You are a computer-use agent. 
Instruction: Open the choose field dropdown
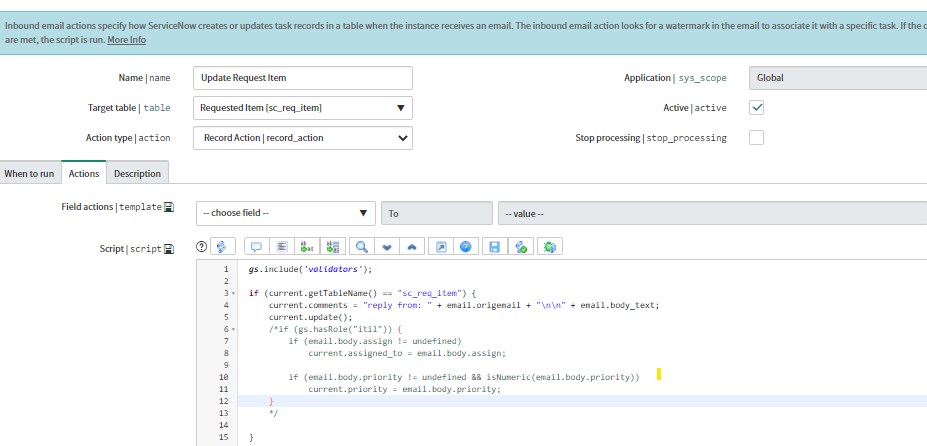click(x=286, y=214)
